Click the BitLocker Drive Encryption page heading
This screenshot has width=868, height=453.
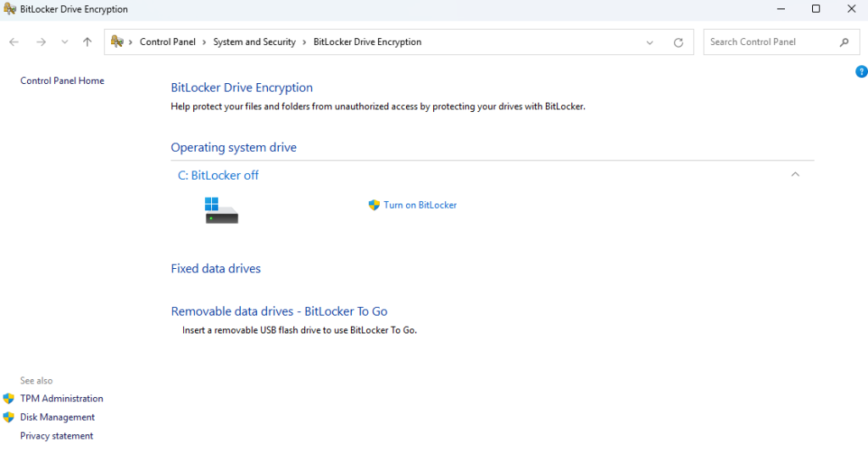point(242,87)
